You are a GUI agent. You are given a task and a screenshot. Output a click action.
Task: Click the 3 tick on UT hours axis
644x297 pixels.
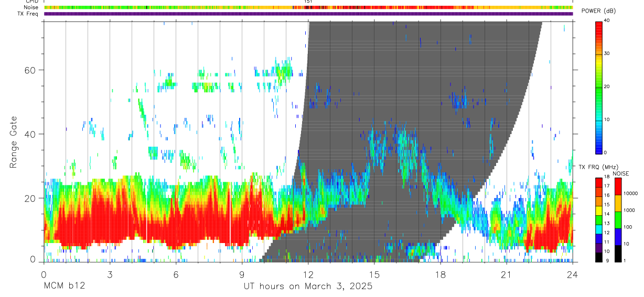click(x=110, y=274)
